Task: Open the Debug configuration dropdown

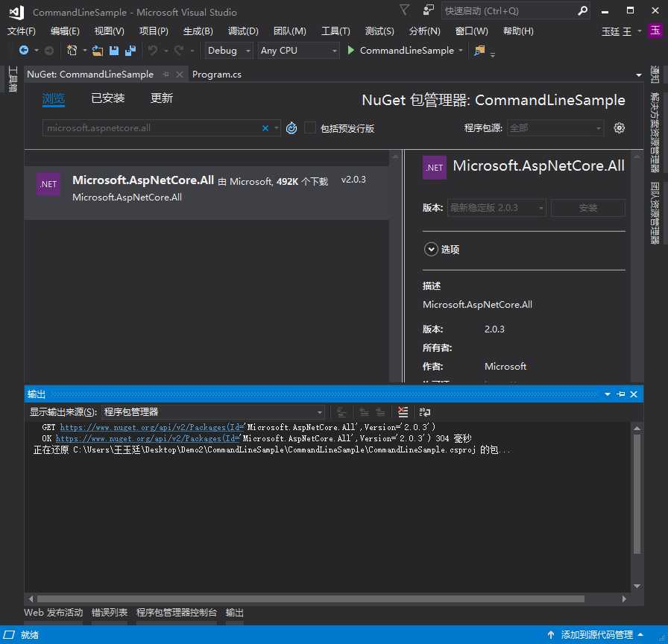Action: 229,51
